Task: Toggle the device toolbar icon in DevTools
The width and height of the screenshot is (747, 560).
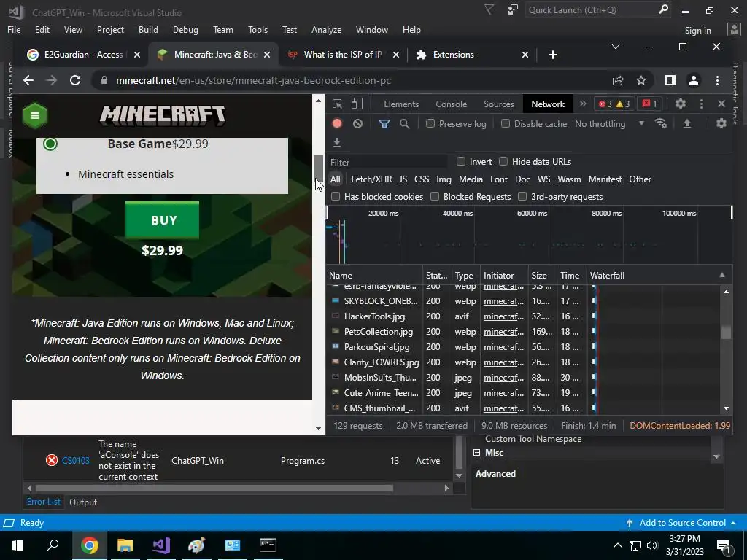Action: click(357, 104)
